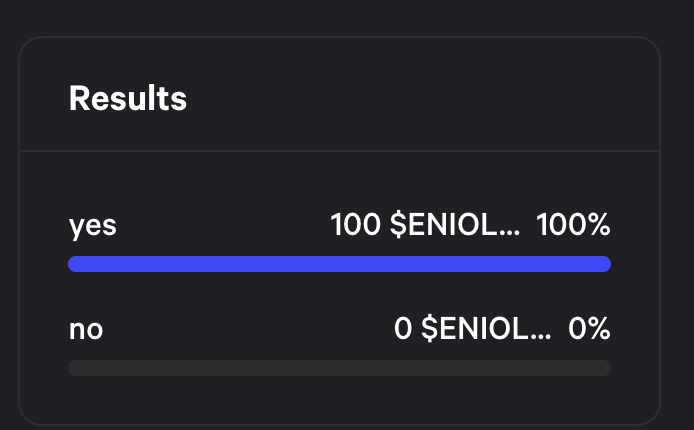This screenshot has height=430, width=694.
Task: Click the empty gray no progress bar
Action: (x=339, y=368)
